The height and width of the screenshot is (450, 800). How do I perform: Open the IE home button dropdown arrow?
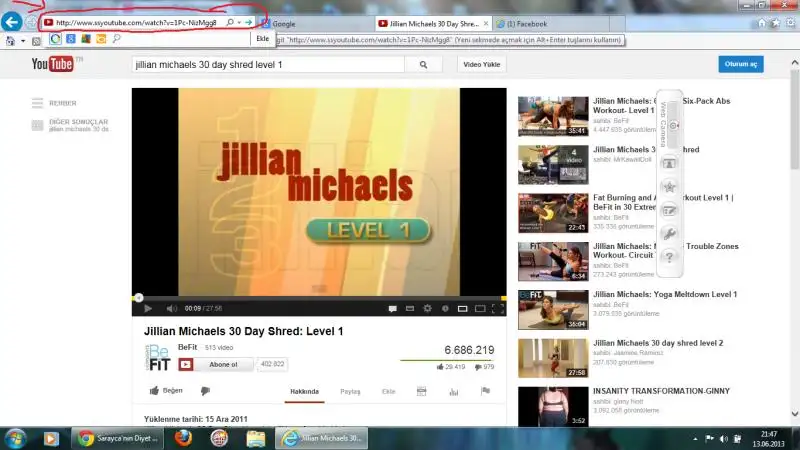(22, 40)
